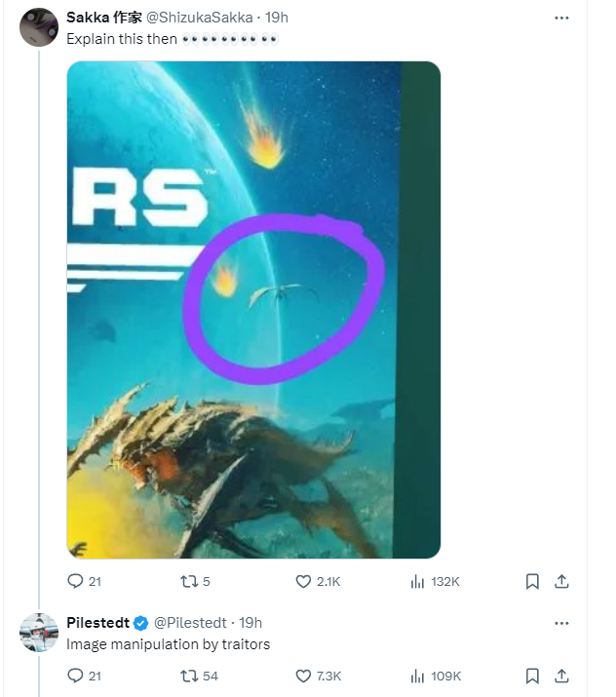Open the @Pilestedt handle link

pyautogui.click(x=192, y=623)
